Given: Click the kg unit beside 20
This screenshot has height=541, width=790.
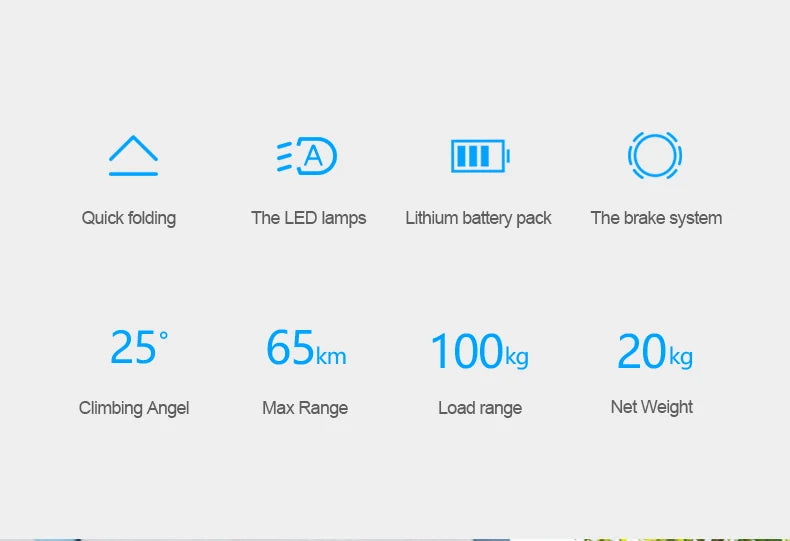Looking at the screenshot, I should 681,357.
